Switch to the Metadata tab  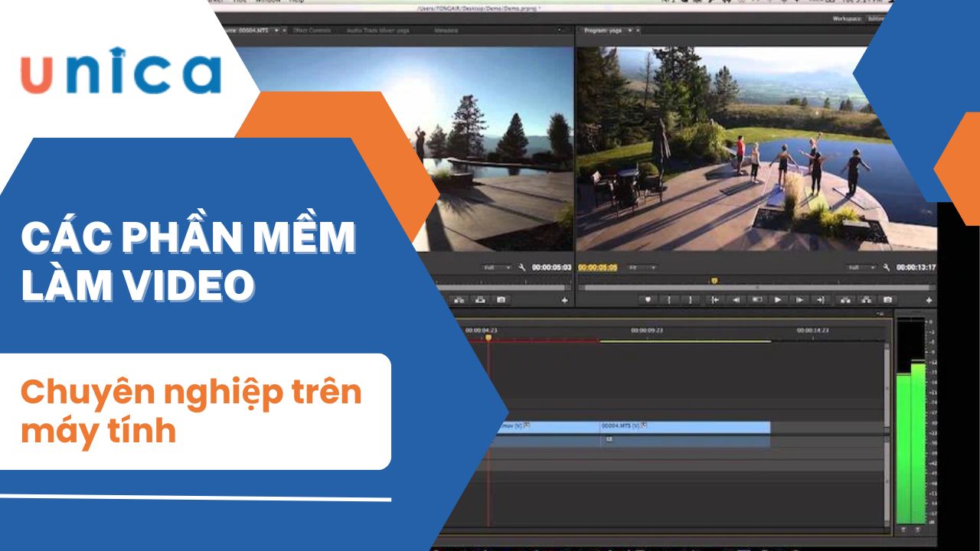(446, 31)
